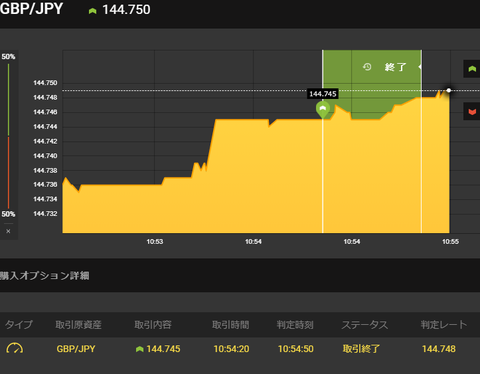The height and width of the screenshot is (374, 480).
Task: Click the 購入オプション詳細 heading
Action: [44, 276]
